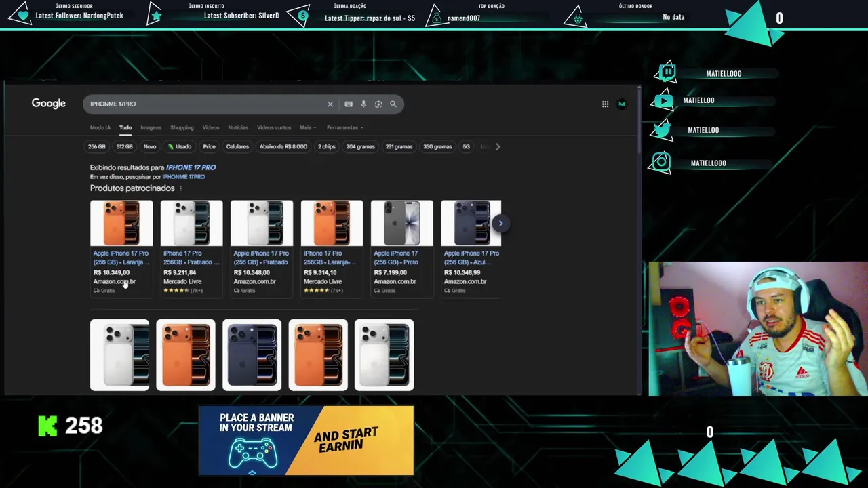Apply the 231 gramas filter chip
868x488 pixels.
pyautogui.click(x=399, y=146)
